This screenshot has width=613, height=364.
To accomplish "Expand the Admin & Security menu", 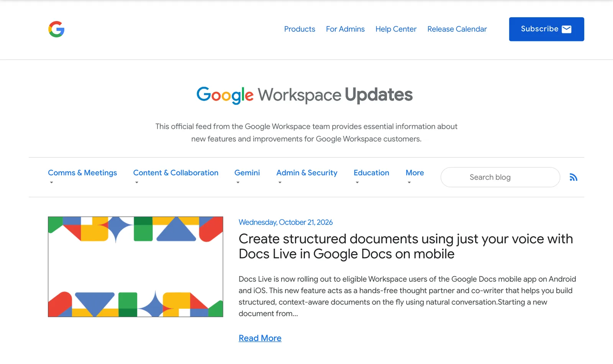I will (307, 173).
